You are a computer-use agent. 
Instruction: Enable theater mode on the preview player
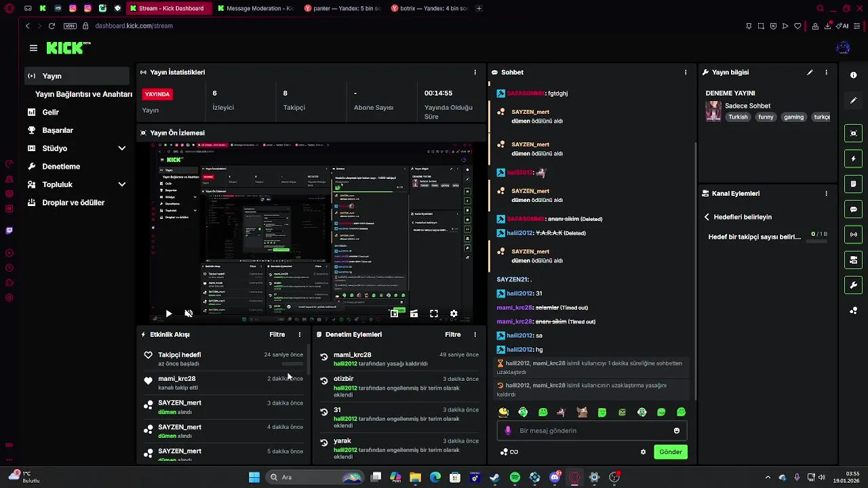coord(414,313)
